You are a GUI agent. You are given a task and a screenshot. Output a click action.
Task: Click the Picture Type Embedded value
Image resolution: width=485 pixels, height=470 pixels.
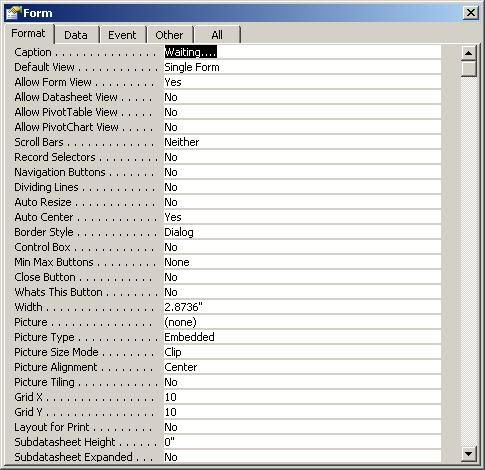[x=302, y=337]
